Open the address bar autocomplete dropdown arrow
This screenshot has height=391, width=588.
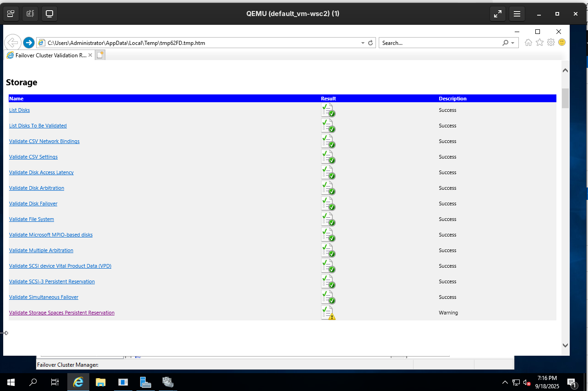[363, 43]
